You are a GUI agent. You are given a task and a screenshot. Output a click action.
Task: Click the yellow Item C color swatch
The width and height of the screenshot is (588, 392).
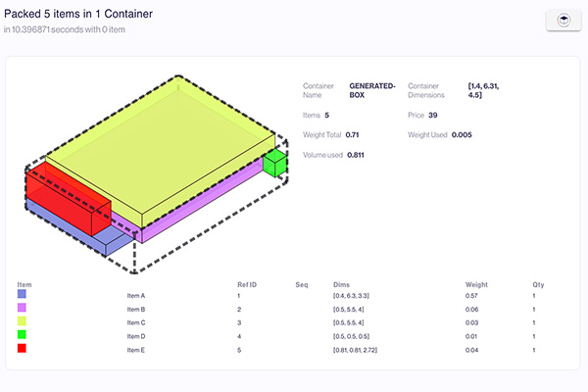click(22, 321)
